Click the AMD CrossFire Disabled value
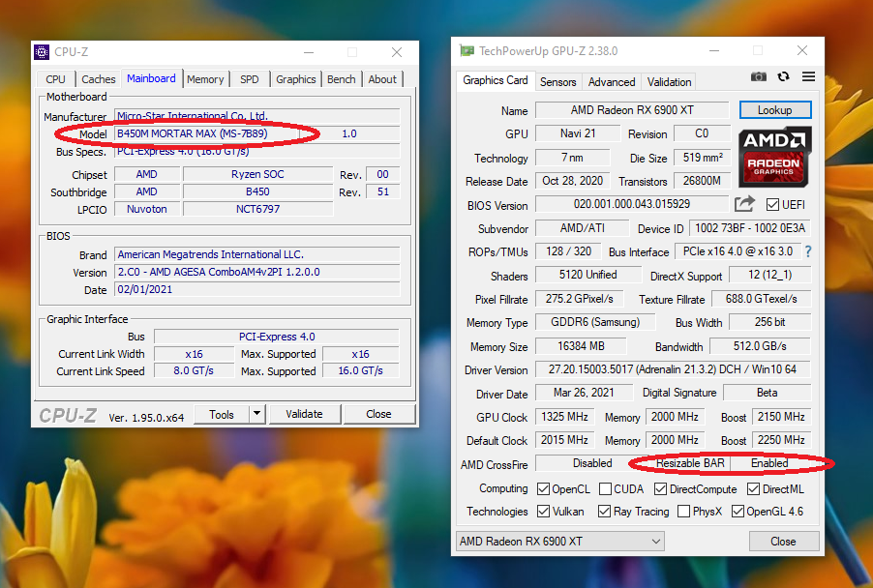This screenshot has height=588, width=873. (593, 463)
